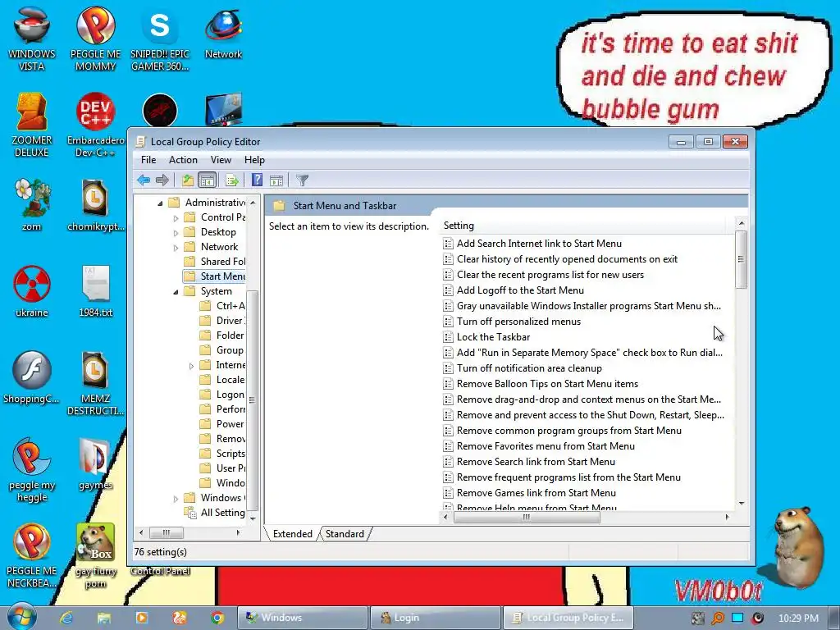The height and width of the screenshot is (630, 840).
Task: Select the PEGGLE ME MOMMY desktop icon
Action: point(95,39)
